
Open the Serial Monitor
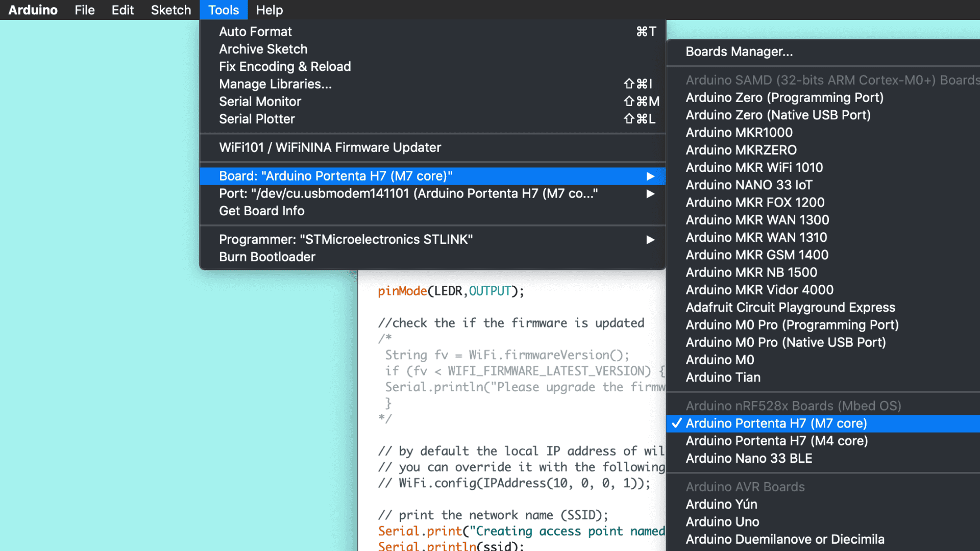point(260,102)
